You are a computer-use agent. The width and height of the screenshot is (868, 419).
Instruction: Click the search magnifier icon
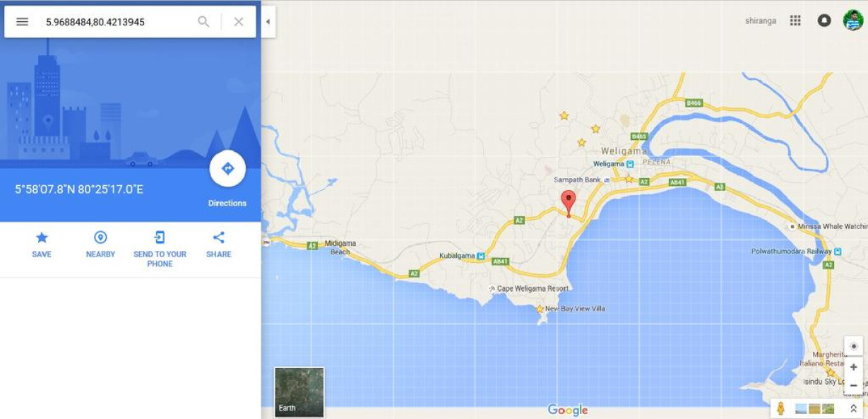(203, 22)
